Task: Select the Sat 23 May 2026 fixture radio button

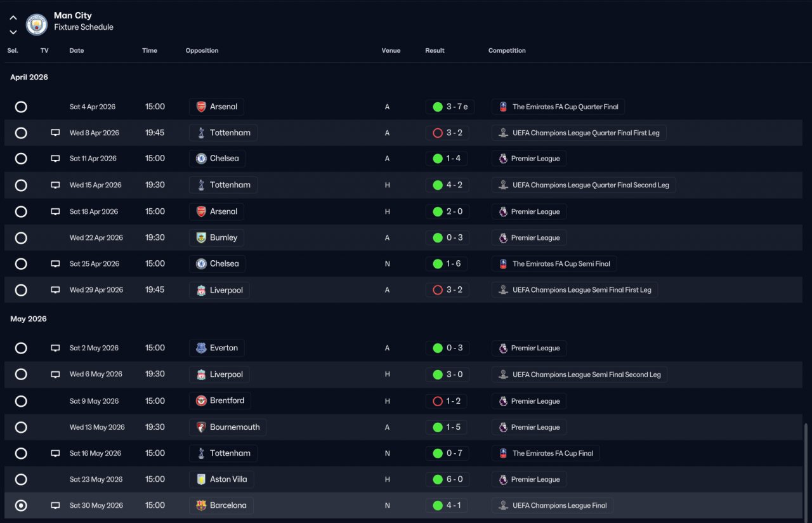Action: pos(21,479)
